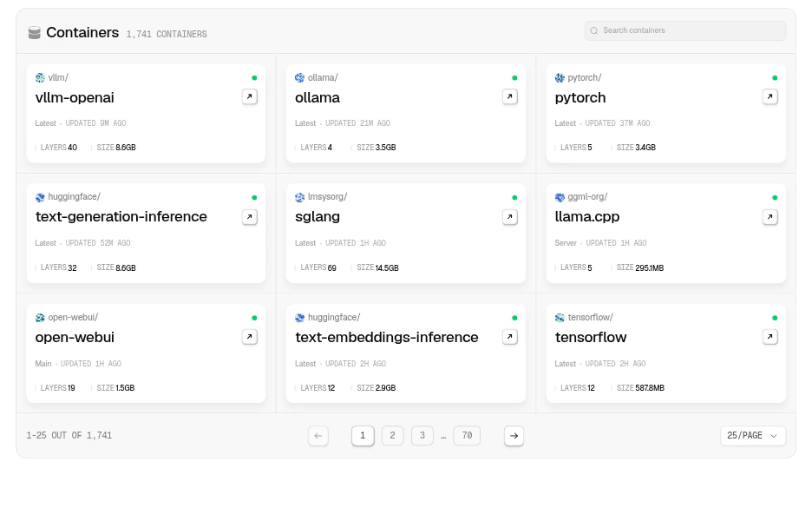Click the Containers database stack icon
Screen dimensions: 812x521
tap(34, 33)
